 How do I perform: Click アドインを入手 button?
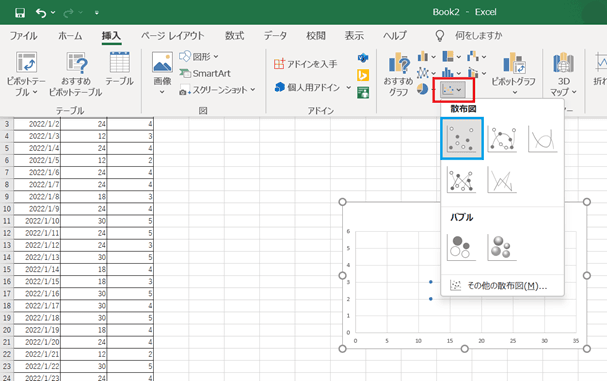[305, 64]
